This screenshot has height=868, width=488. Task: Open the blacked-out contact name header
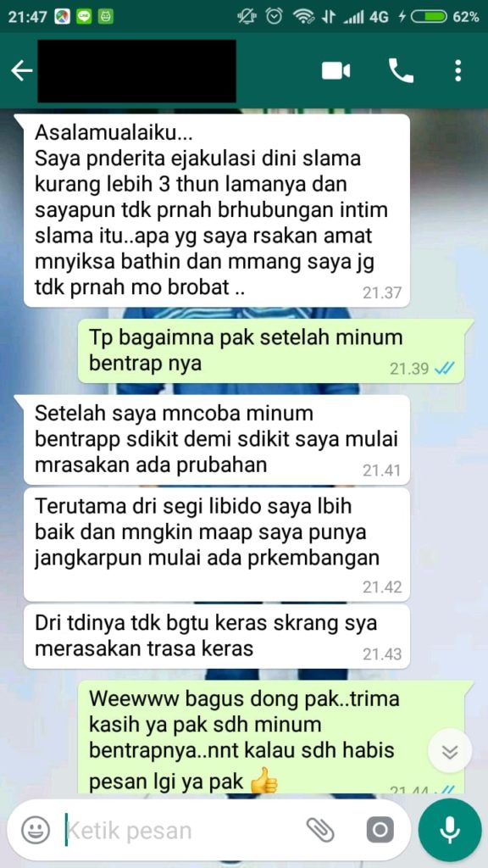click(136, 71)
